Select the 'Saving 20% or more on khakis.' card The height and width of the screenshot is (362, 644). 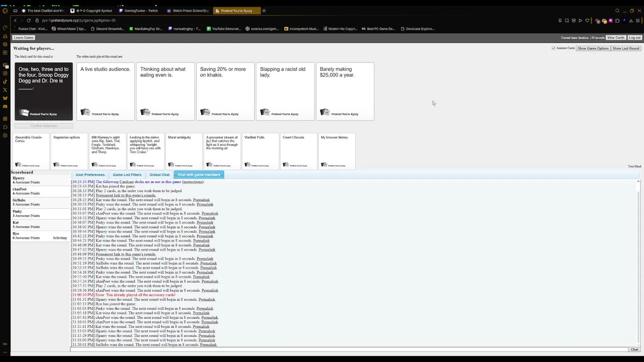point(225,92)
